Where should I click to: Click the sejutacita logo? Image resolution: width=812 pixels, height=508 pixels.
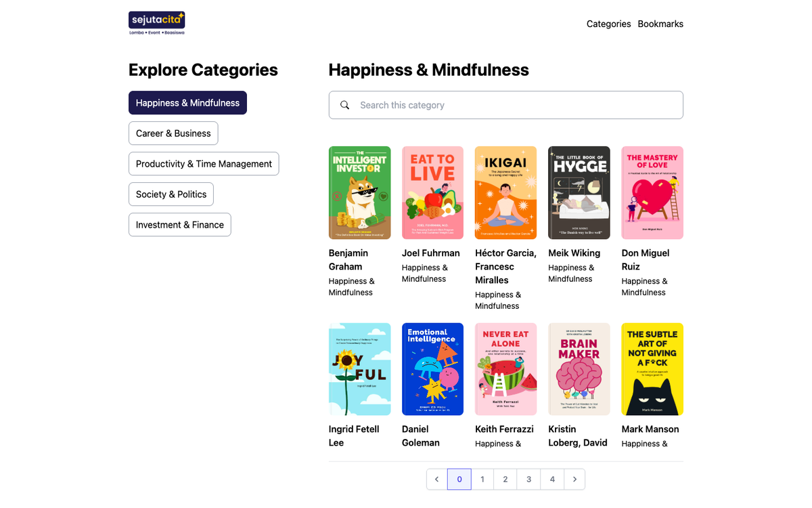tap(157, 23)
